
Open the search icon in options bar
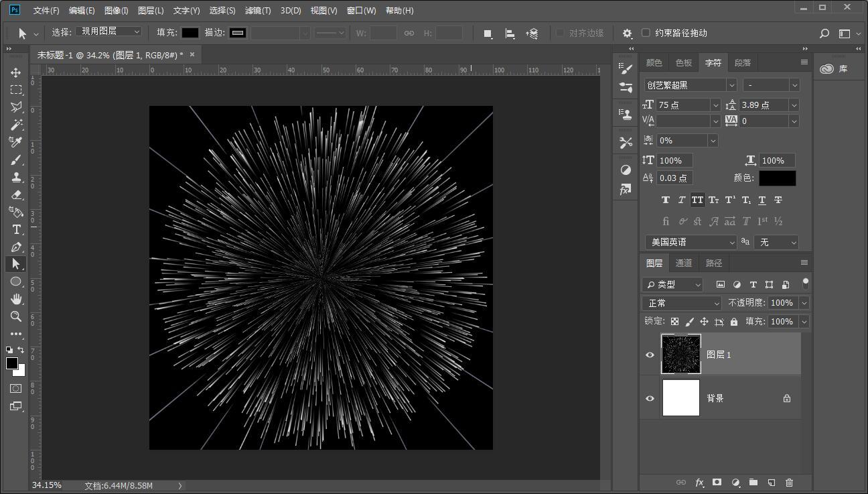824,33
